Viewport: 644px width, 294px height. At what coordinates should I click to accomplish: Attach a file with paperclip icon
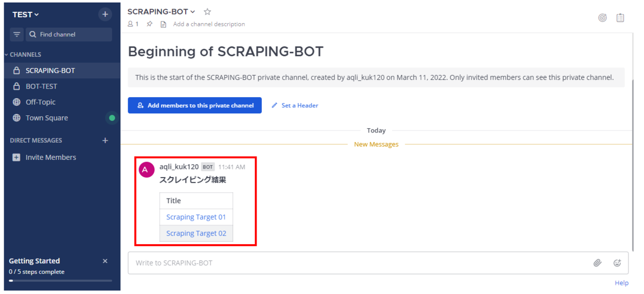[x=597, y=263]
